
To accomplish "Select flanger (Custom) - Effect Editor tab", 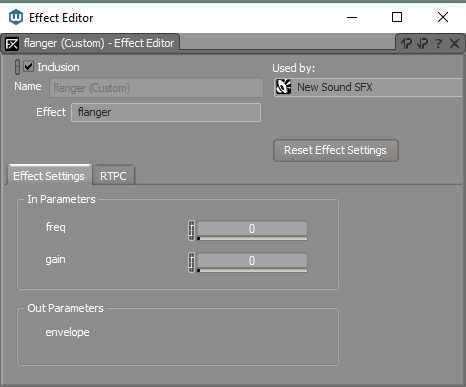I will coord(90,43).
